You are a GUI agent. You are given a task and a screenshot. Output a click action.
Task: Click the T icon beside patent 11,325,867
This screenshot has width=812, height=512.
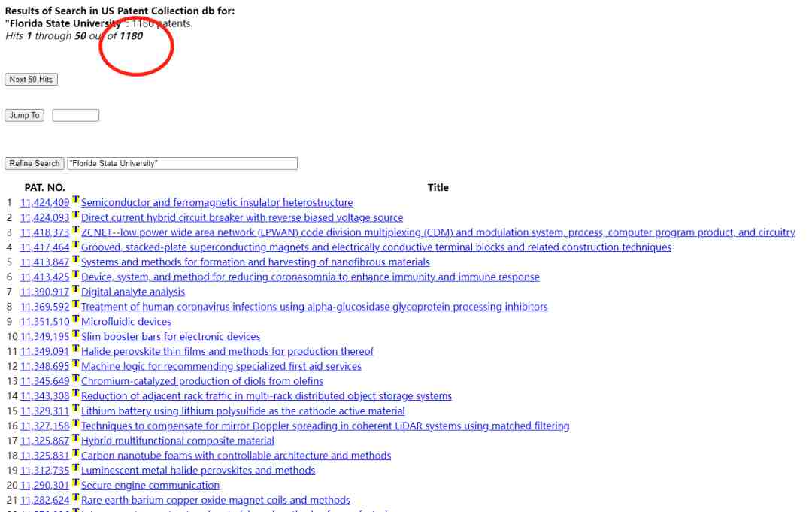click(76, 438)
